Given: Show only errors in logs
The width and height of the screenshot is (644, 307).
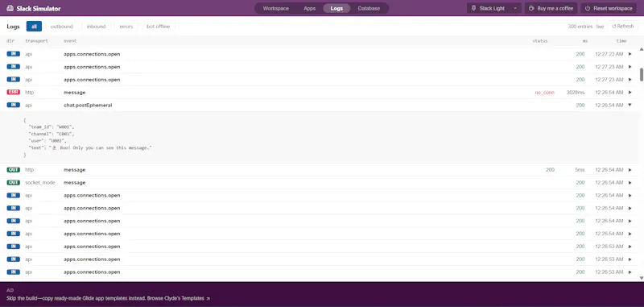Looking at the screenshot, I should pyautogui.click(x=126, y=27).
